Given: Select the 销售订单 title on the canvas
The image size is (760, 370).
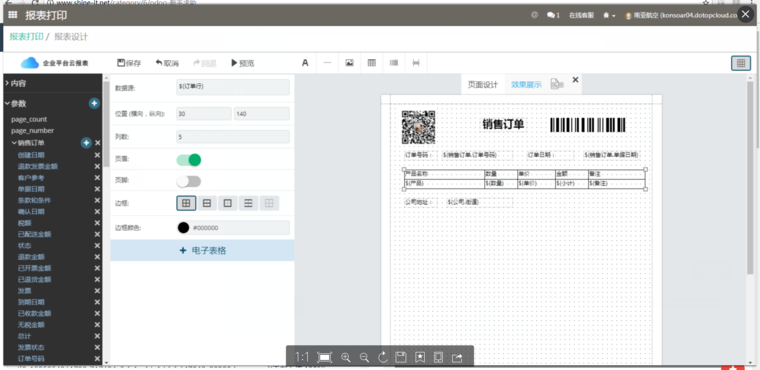Looking at the screenshot, I should pos(503,125).
